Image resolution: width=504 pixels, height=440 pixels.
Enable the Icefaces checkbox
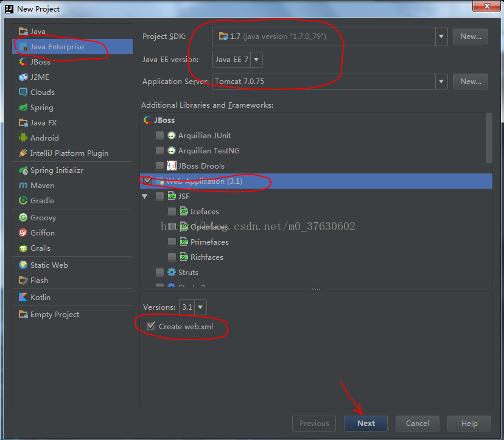172,212
